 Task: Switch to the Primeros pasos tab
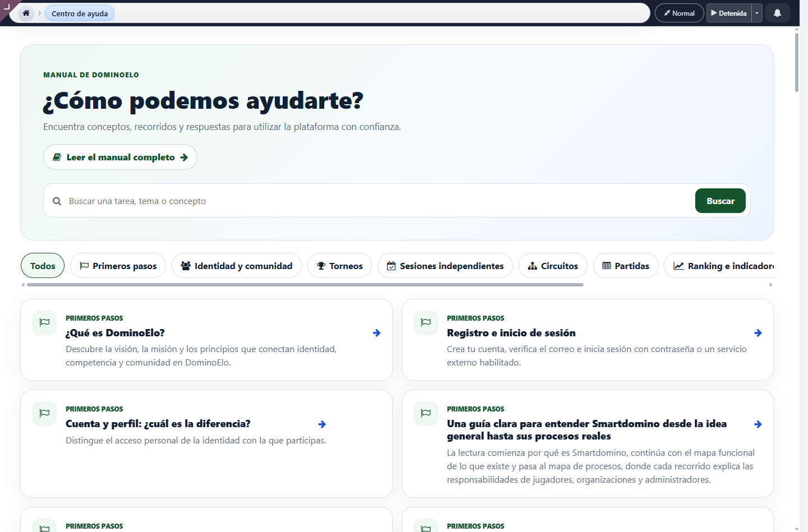(x=118, y=266)
